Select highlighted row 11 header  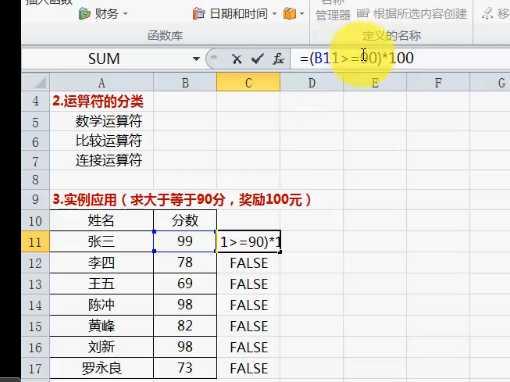[x=35, y=242]
